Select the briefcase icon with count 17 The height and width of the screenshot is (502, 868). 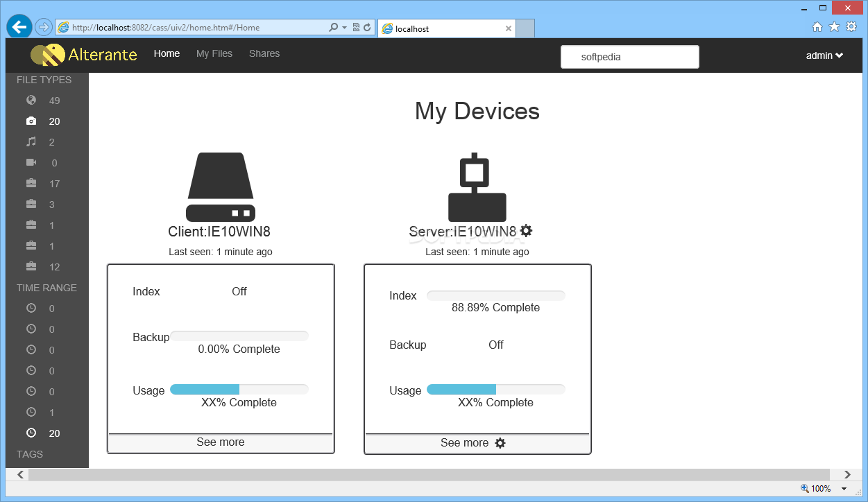31,184
